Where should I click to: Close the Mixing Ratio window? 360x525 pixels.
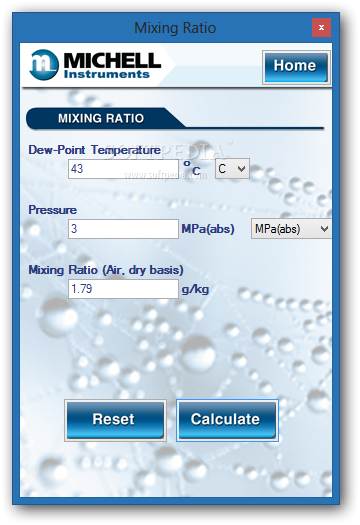click(321, 27)
